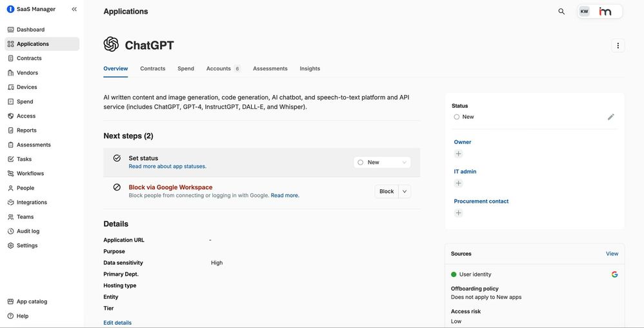The width and height of the screenshot is (644, 328).
Task: Add a Procurement contact with plus icon
Action: click(458, 213)
